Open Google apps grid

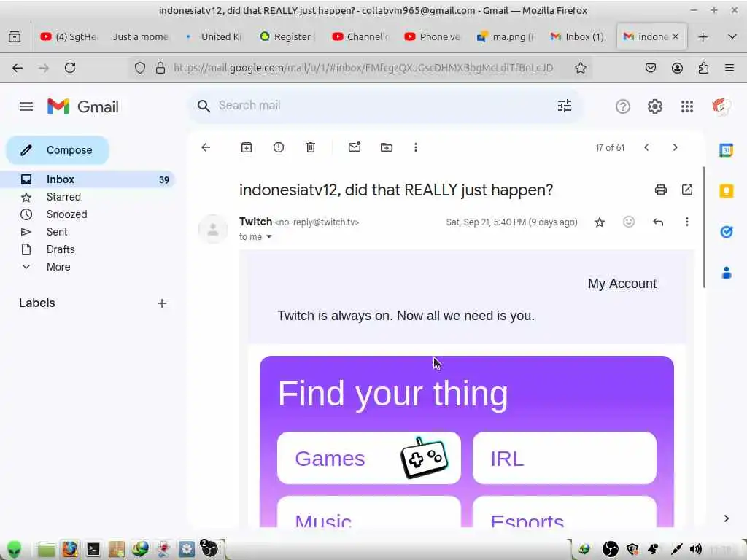coord(687,106)
